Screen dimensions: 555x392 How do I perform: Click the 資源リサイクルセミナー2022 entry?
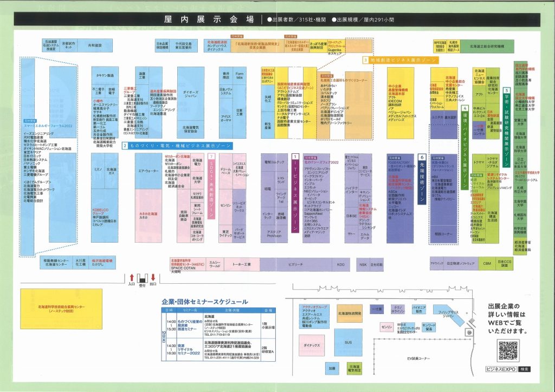(x=189, y=349)
